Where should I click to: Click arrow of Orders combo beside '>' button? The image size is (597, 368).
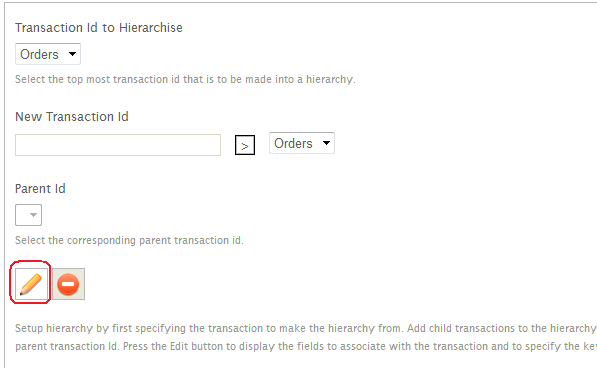326,143
